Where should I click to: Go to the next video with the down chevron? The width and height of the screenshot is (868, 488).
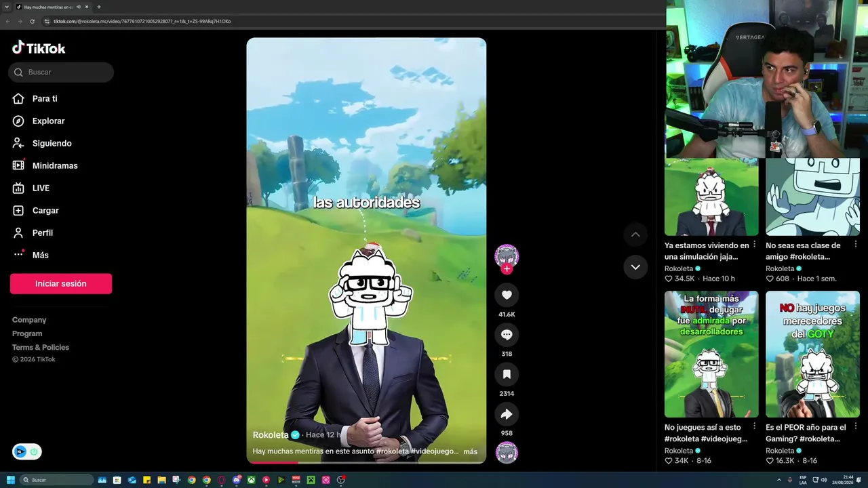click(x=635, y=267)
